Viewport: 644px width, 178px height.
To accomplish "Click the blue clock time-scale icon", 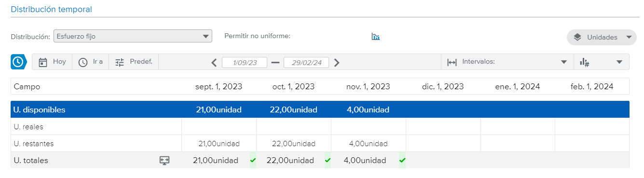I will click(18, 62).
